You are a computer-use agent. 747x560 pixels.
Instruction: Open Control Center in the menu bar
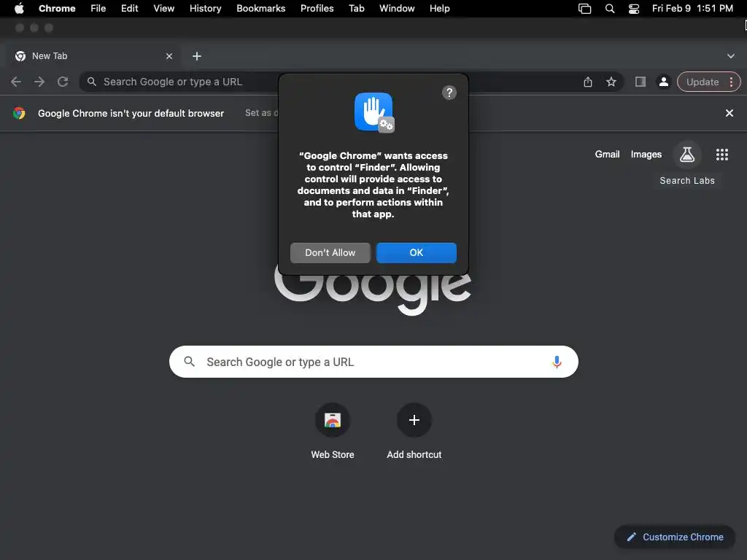coord(634,8)
